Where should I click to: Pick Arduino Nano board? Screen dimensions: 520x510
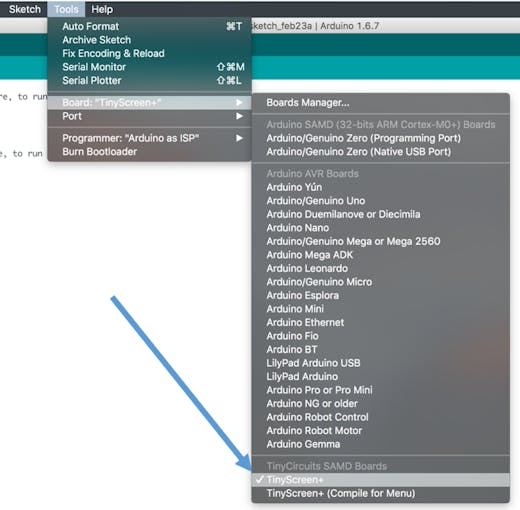[381, 228]
